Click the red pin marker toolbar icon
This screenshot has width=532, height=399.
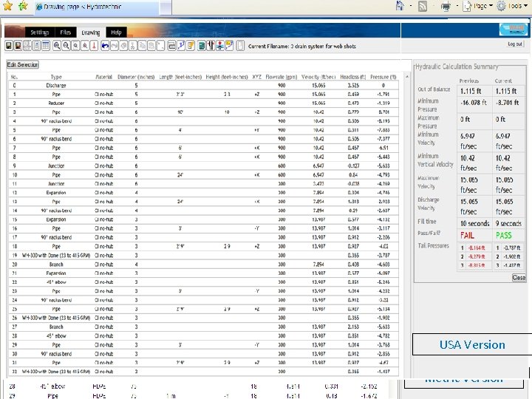coord(95,46)
